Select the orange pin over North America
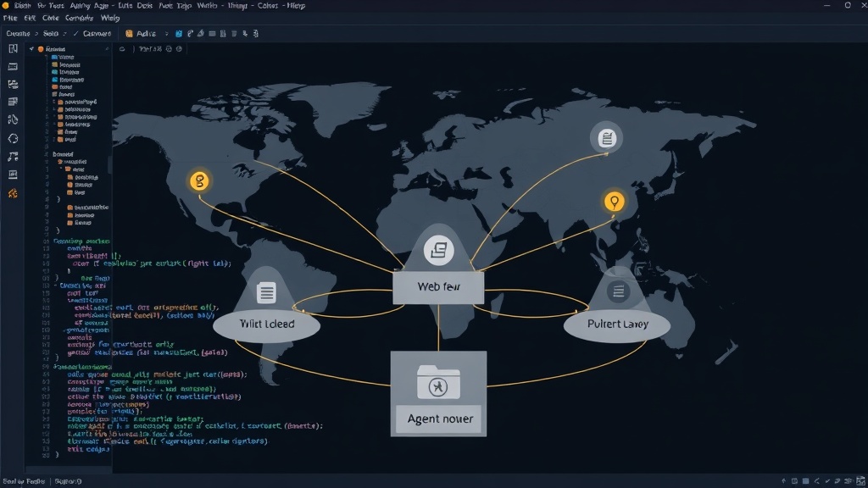This screenshot has width=868, height=488. pyautogui.click(x=199, y=180)
